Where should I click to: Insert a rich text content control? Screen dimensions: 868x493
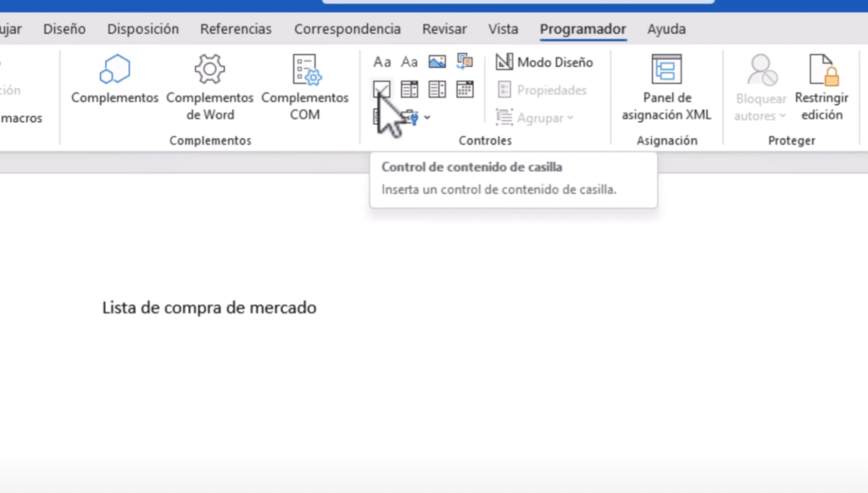(x=382, y=62)
